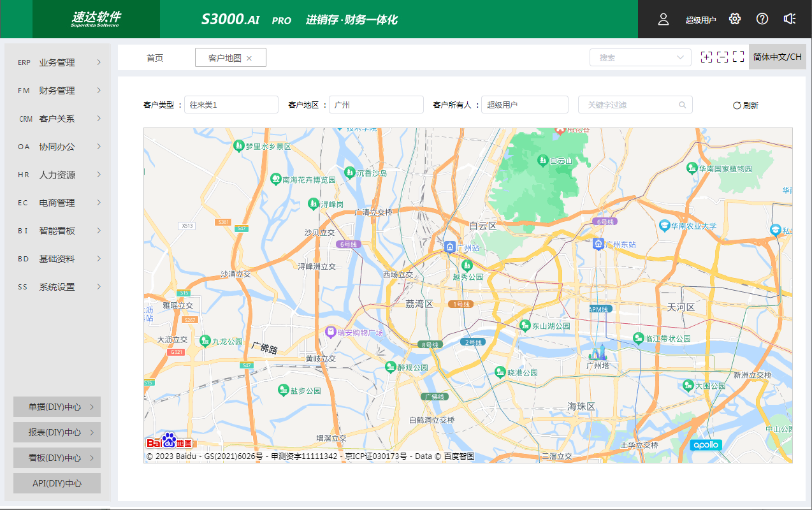812x510 pixels.
Task: Click the 广州东站 station marker
Action: click(x=598, y=244)
